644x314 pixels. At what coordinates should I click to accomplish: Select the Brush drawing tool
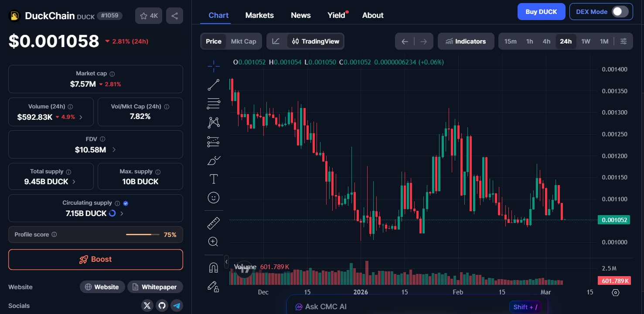pos(213,160)
